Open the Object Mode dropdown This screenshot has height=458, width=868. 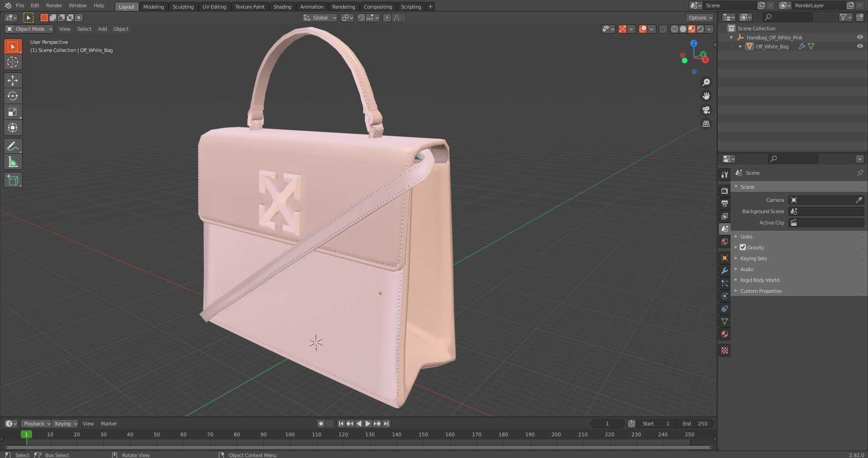point(29,29)
